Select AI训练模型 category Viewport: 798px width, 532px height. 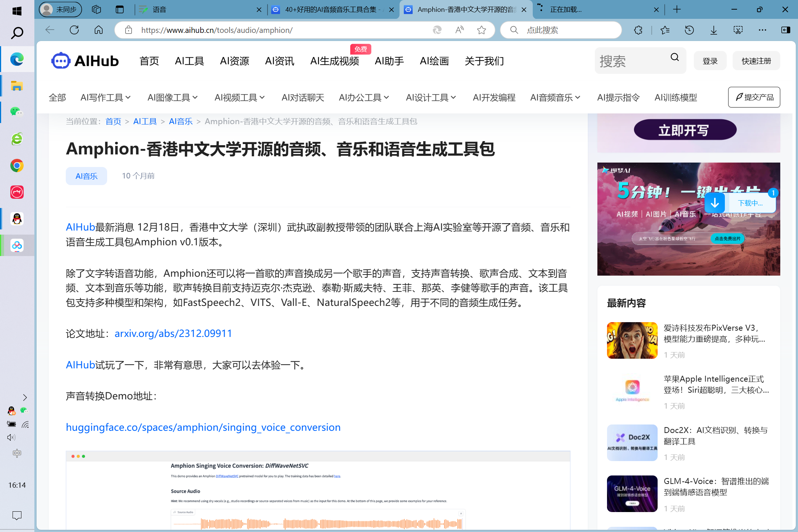676,98
